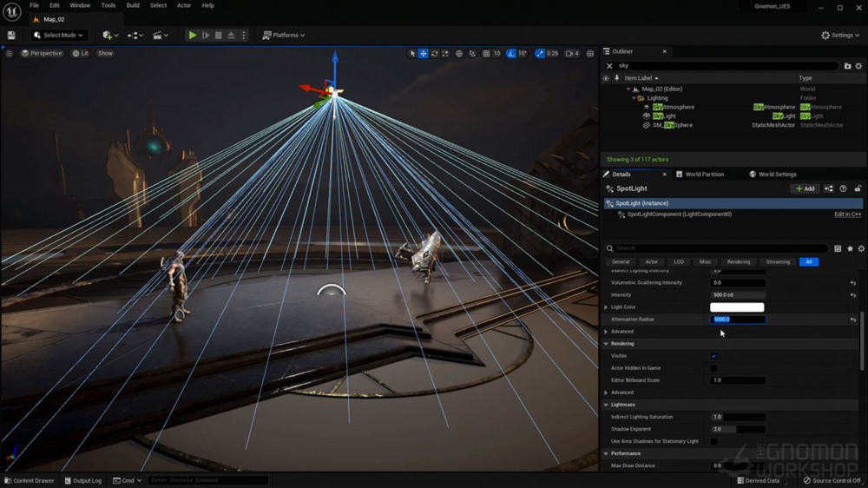The height and width of the screenshot is (488, 868).
Task: Toggle the Details panel lock icon
Action: 858,189
